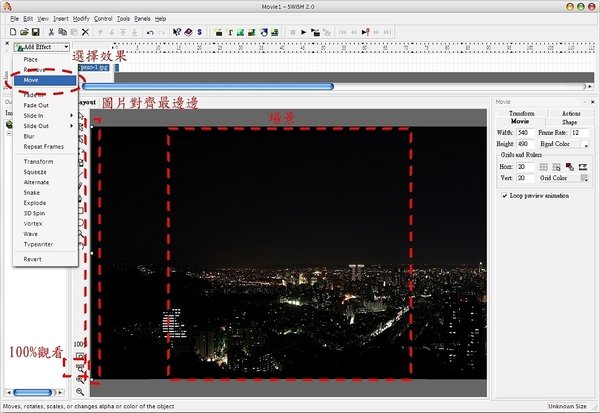Viewport: 600px width, 413px height.
Task: Click the Cut scissors icon
Action: pyautogui.click(x=51, y=32)
